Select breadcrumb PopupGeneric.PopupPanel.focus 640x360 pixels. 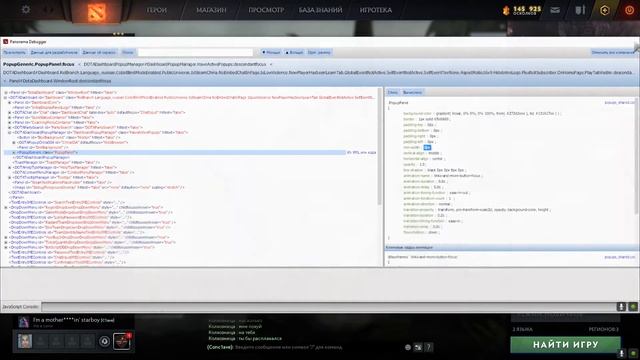click(x=38, y=64)
